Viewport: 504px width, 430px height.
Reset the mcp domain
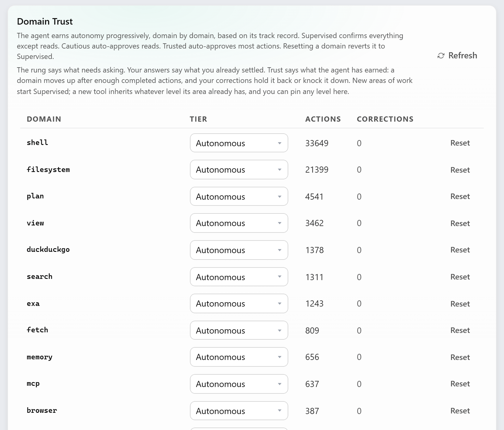(460, 384)
